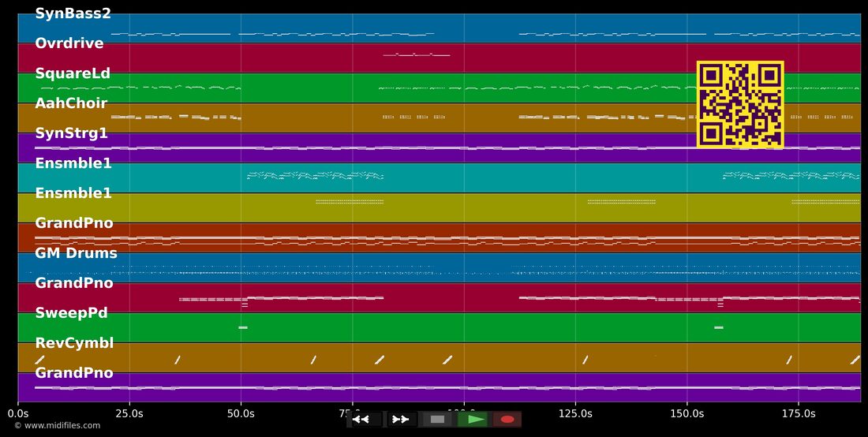
Task: Click the fast-forward playback button
Action: pyautogui.click(x=401, y=420)
